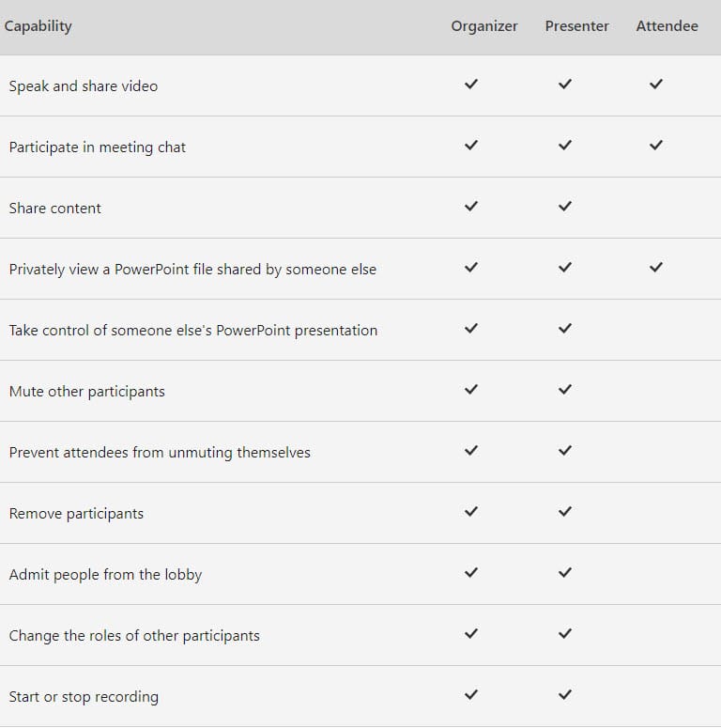Click Presenter checkmark for Remove participants
The width and height of the screenshot is (721, 728).
(x=564, y=512)
